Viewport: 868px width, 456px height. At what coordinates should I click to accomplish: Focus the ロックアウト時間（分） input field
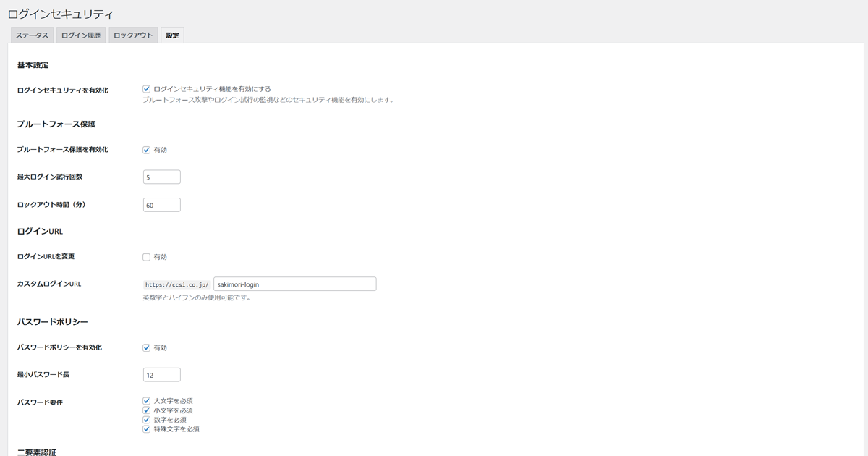point(162,205)
